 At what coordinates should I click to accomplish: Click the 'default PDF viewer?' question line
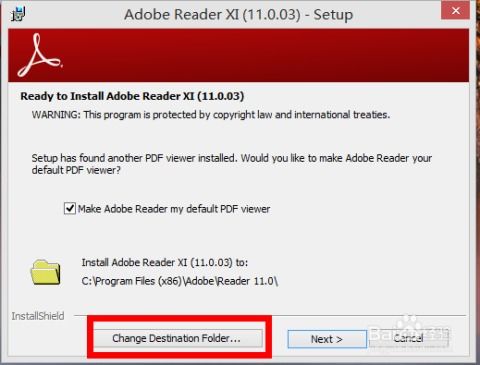76,170
